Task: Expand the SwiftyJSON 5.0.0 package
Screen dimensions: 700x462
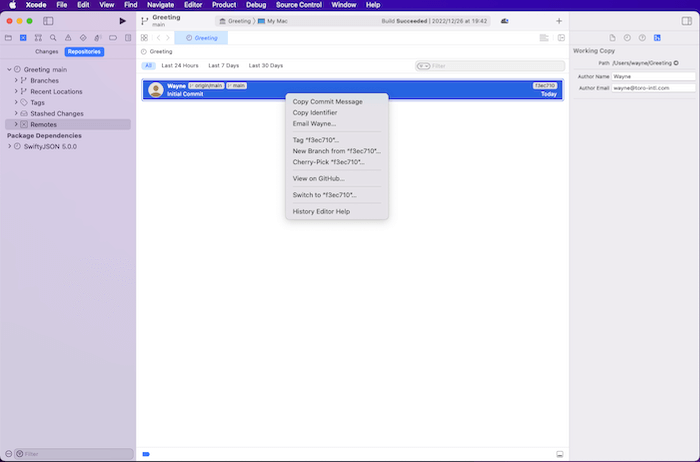Action: [9, 146]
